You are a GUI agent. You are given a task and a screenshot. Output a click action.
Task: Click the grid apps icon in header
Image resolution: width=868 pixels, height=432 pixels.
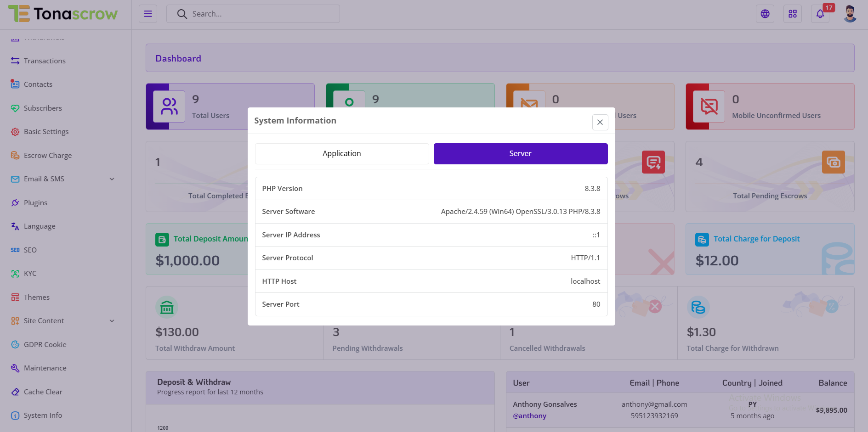(793, 14)
